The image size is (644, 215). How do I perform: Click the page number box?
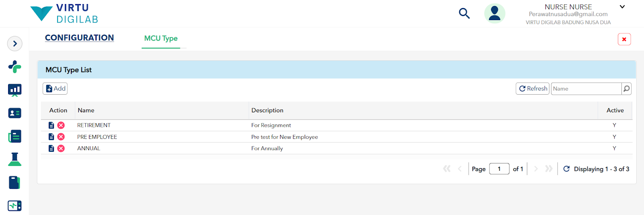499,169
